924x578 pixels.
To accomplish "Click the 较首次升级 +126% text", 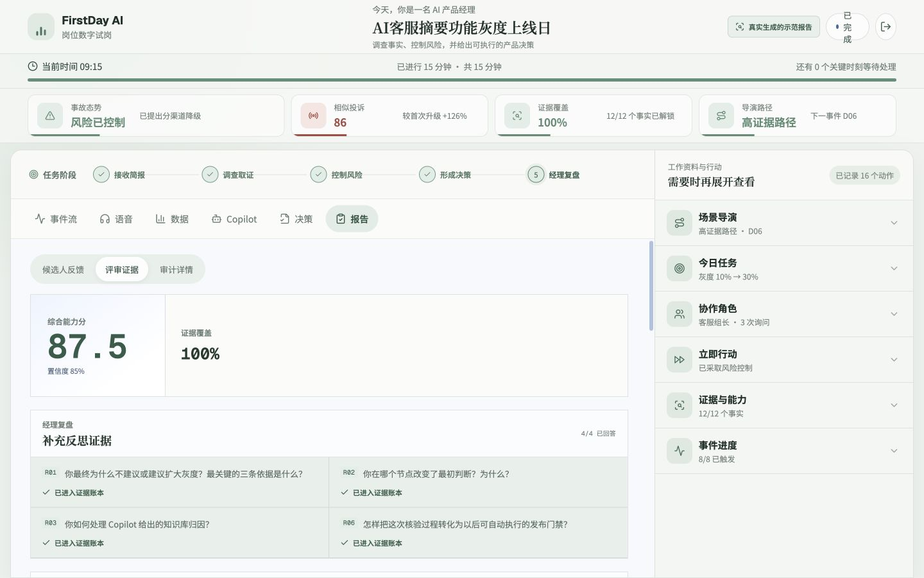I will 434,116.
